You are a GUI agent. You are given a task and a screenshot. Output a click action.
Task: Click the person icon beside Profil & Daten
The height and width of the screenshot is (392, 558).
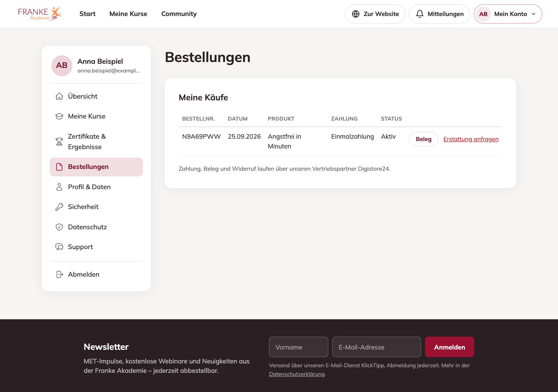coord(59,187)
